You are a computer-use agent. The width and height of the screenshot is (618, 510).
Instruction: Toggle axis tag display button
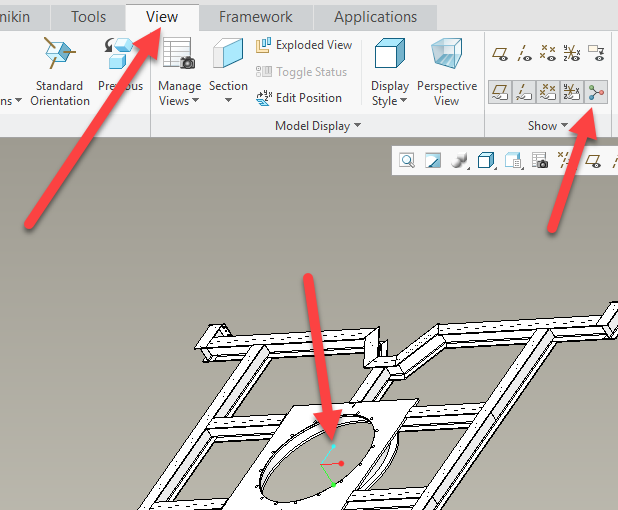click(x=524, y=92)
